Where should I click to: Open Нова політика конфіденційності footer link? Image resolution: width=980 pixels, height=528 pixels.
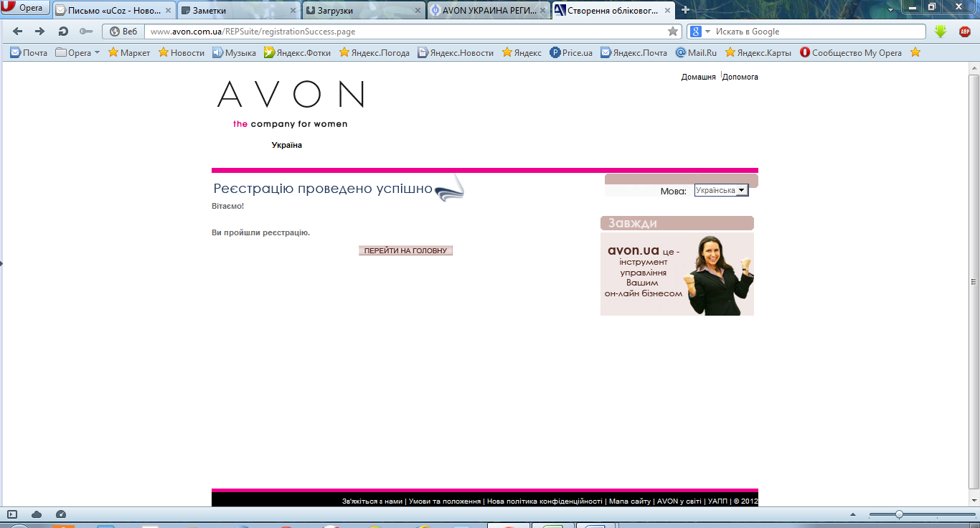click(545, 501)
